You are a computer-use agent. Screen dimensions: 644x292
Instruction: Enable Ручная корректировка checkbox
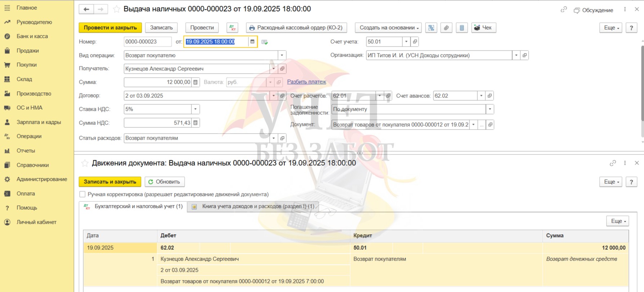83,194
